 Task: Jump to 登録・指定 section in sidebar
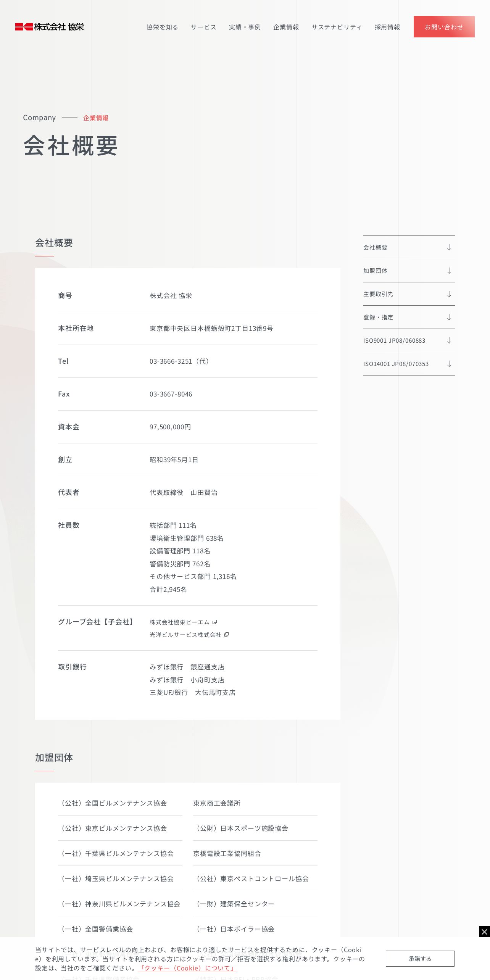[409, 317]
